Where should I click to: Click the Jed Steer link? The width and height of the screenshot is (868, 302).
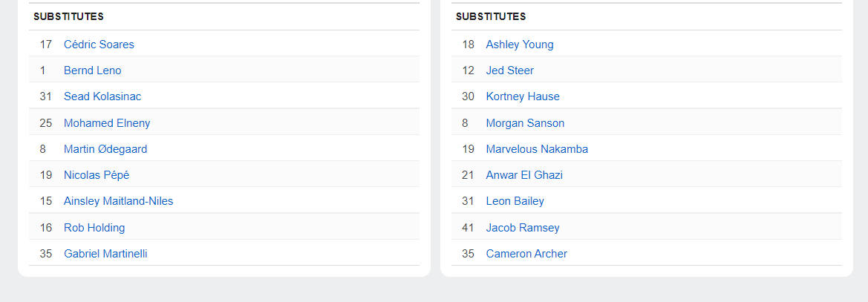pyautogui.click(x=509, y=70)
